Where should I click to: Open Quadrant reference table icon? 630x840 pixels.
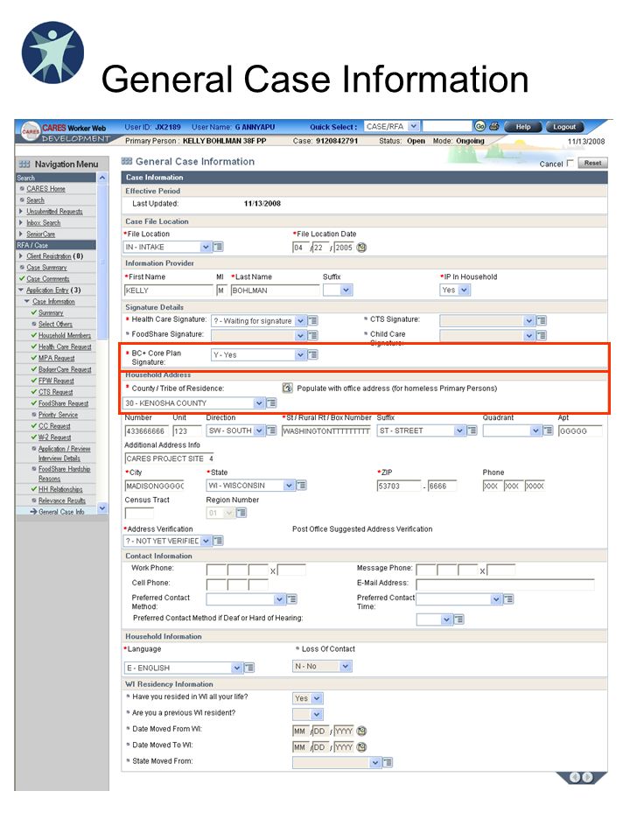(548, 430)
